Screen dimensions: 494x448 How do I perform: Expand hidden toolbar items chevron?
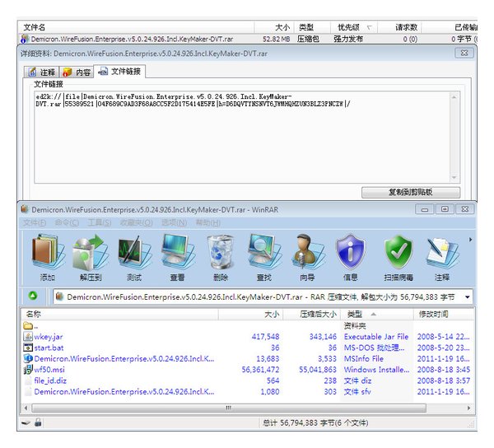point(470,240)
